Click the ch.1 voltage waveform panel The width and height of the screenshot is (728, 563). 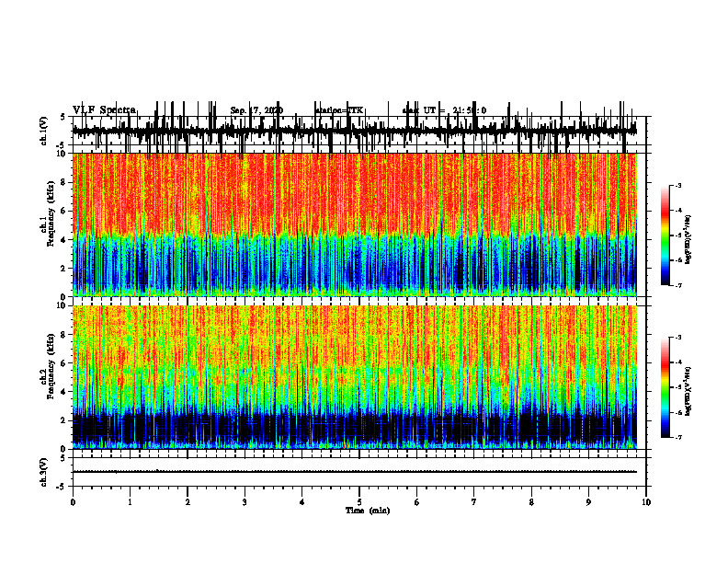click(x=359, y=131)
